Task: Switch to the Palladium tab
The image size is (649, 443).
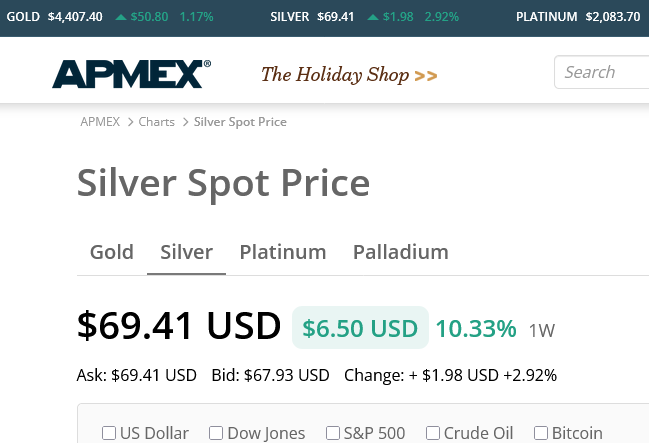Action: pos(401,252)
